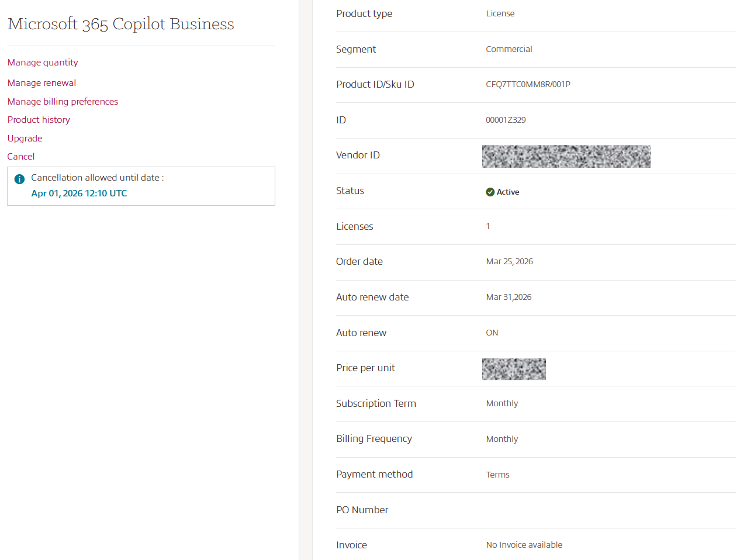Click the Microsoft 365 Copilot Business title
Viewport: 747px width, 560px height.
tap(121, 24)
